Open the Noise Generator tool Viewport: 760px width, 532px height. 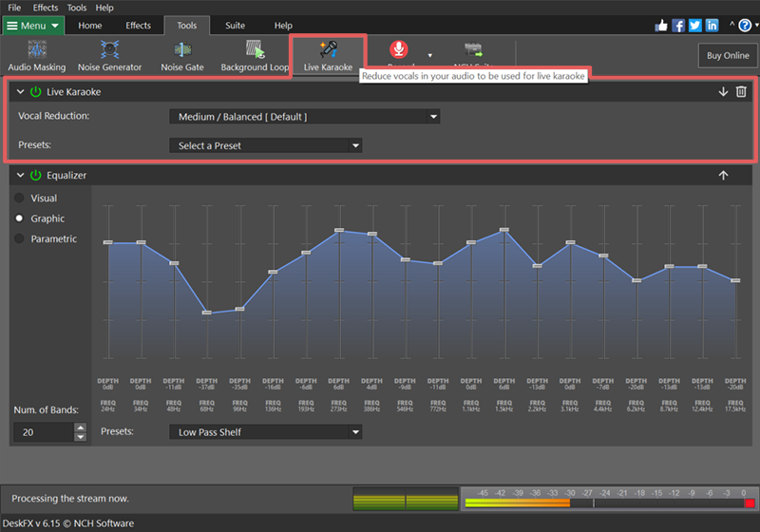click(109, 56)
